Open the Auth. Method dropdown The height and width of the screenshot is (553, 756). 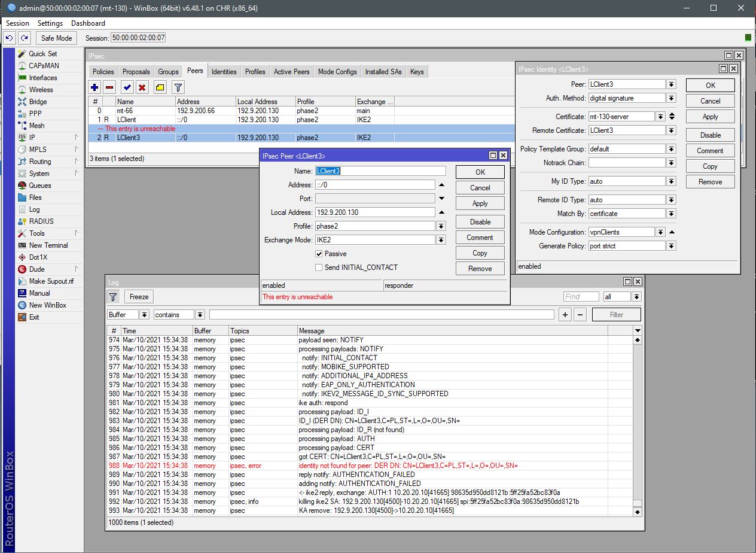[x=672, y=98]
